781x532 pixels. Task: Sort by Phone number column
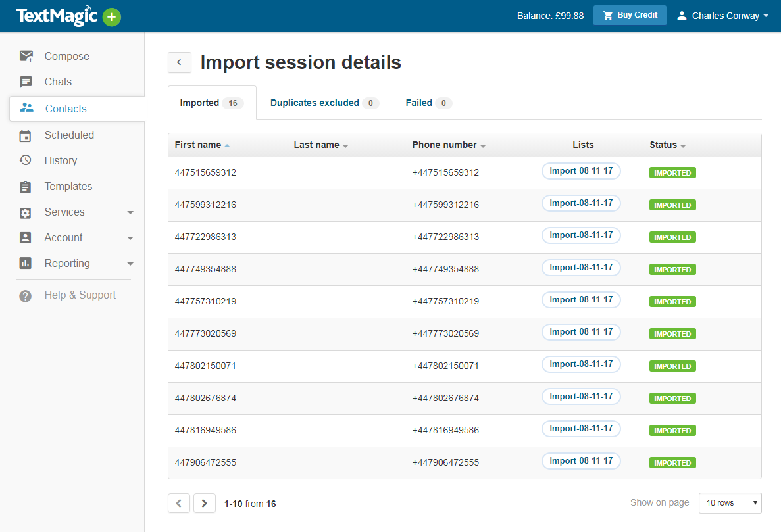pyautogui.click(x=449, y=145)
